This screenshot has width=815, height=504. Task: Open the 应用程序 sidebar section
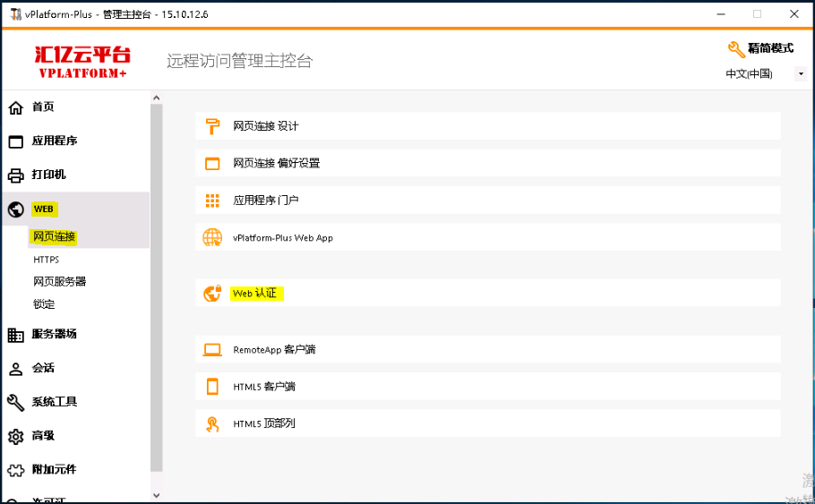[54, 141]
